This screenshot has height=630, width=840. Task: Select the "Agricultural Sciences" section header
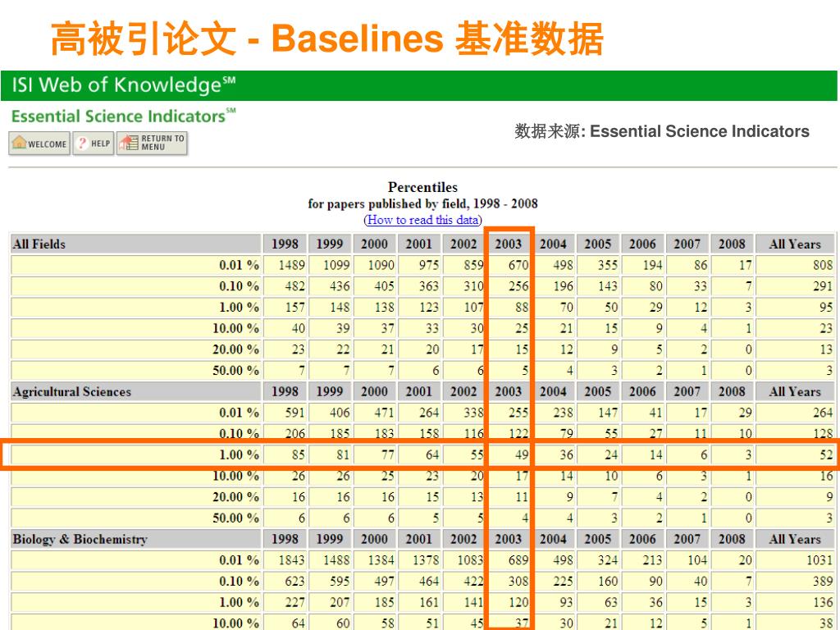point(72,391)
